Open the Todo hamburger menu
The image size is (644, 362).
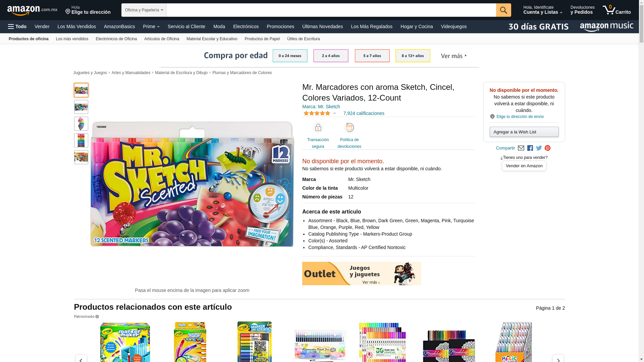point(17,26)
